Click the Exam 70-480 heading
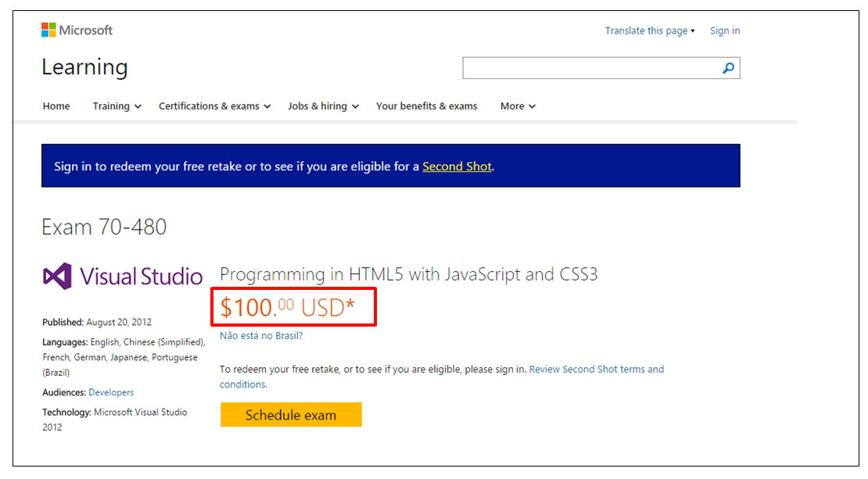Screen dimensions: 868x479 104,227
